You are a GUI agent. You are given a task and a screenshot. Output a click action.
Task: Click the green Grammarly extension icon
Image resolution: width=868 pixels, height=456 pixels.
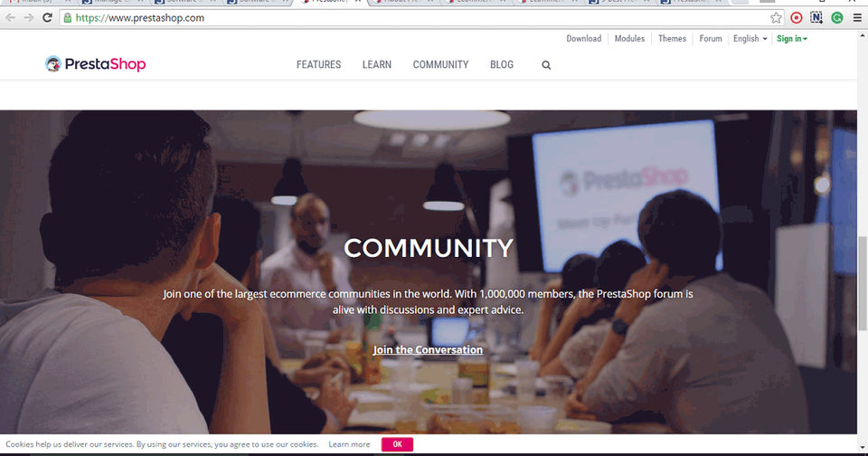point(837,18)
